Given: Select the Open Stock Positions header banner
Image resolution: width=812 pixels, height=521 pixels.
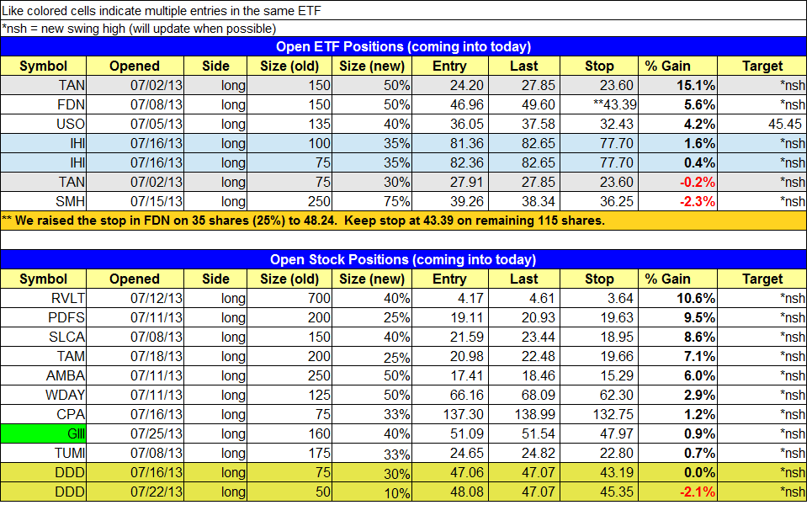Looking at the screenshot, I should point(403,259).
